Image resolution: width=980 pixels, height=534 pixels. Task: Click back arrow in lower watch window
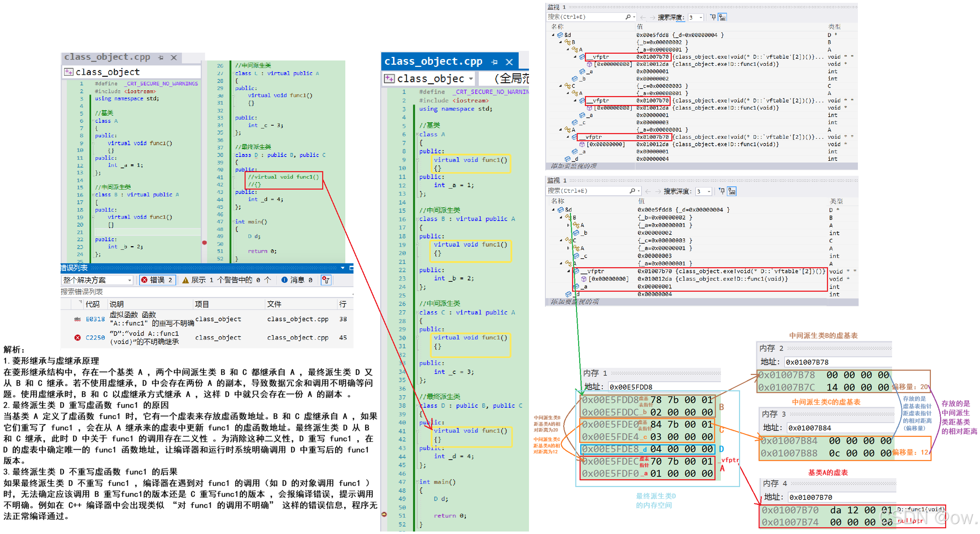click(x=648, y=191)
